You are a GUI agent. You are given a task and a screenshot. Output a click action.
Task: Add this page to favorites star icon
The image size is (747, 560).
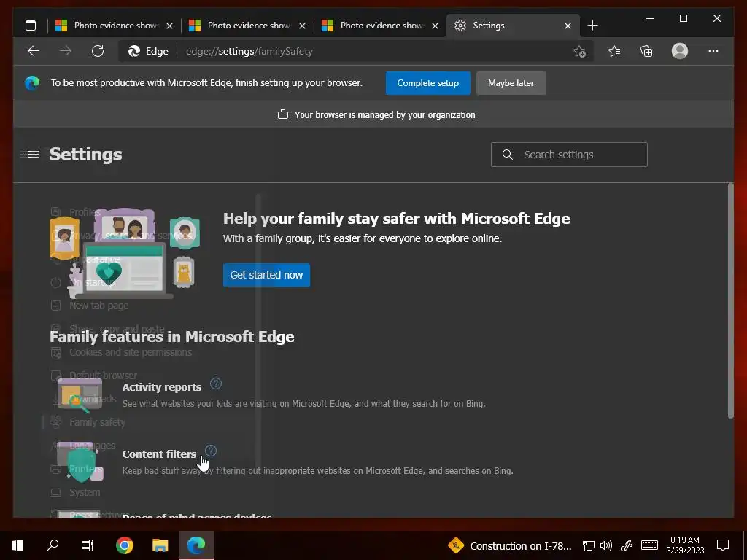coord(579,52)
